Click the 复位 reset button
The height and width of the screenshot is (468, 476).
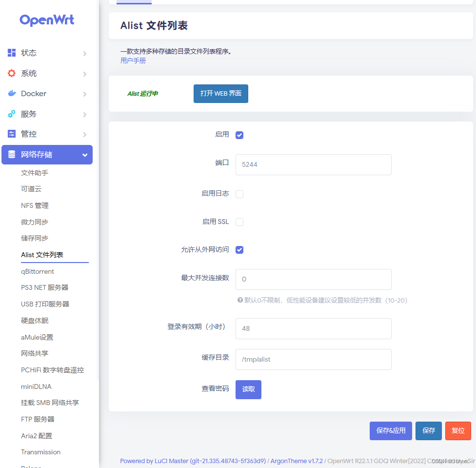(x=458, y=430)
